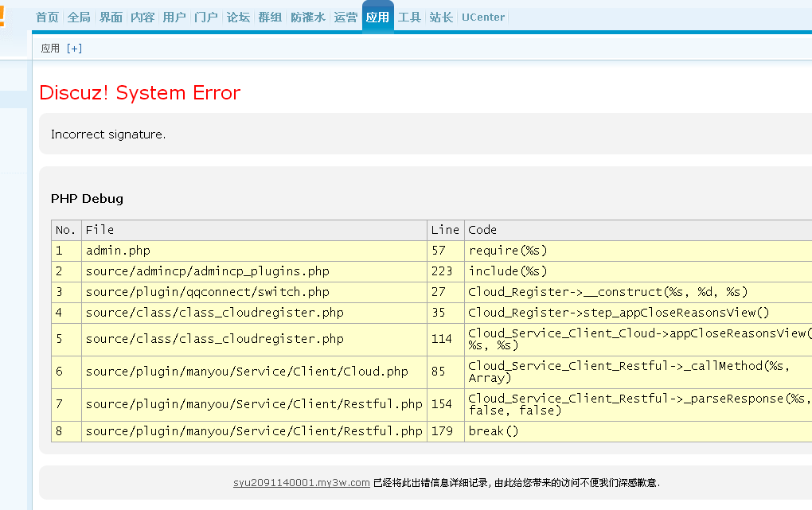Click the _parseResponse code cell
The image size is (812, 510).
638,404
